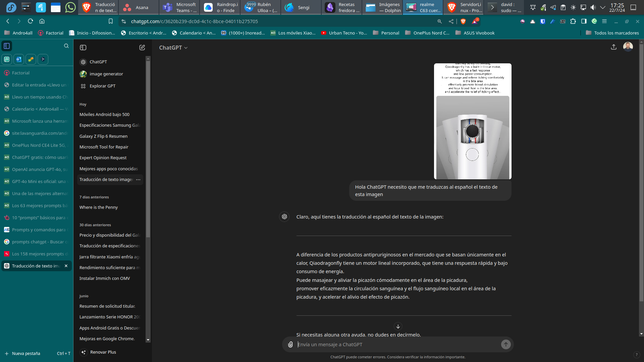Click the browser back arrow
This screenshot has height=362, width=644.
[x=8, y=21]
